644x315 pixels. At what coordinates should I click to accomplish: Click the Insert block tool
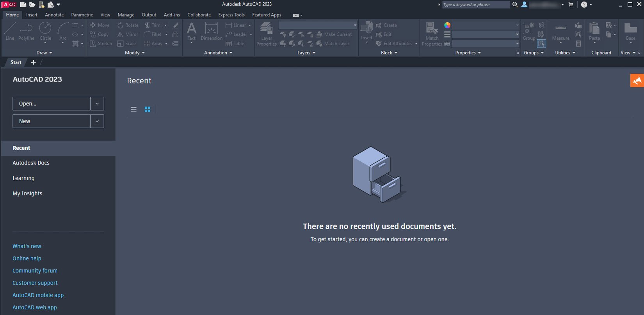(x=366, y=30)
